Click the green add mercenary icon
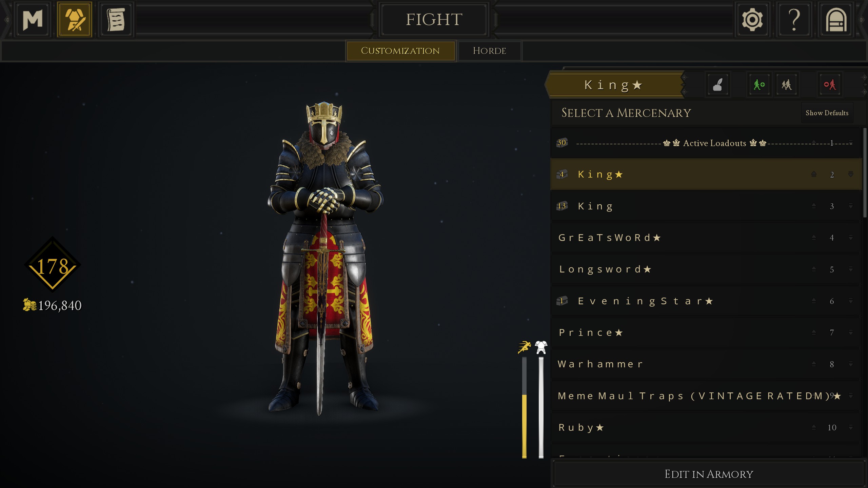The width and height of the screenshot is (868, 488). pyautogui.click(x=759, y=84)
